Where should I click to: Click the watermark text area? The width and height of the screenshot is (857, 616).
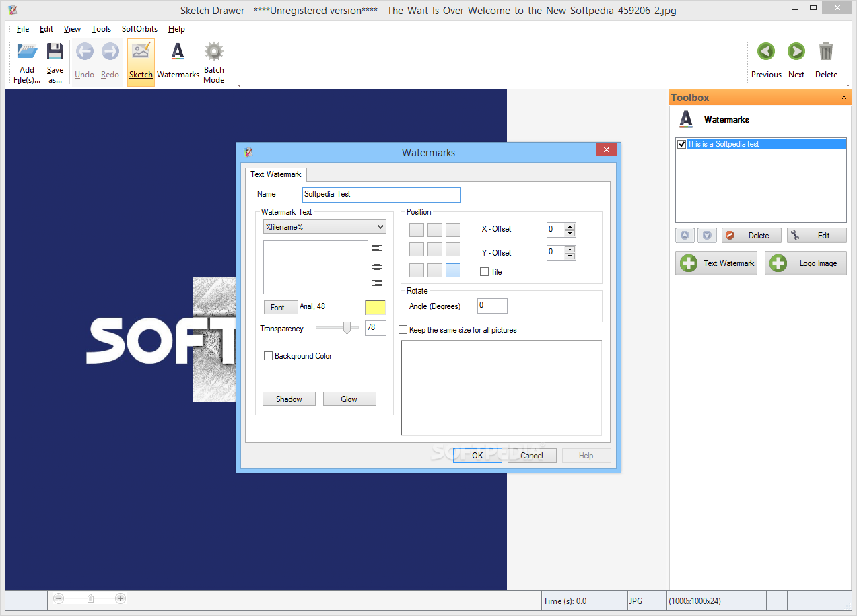click(x=316, y=267)
